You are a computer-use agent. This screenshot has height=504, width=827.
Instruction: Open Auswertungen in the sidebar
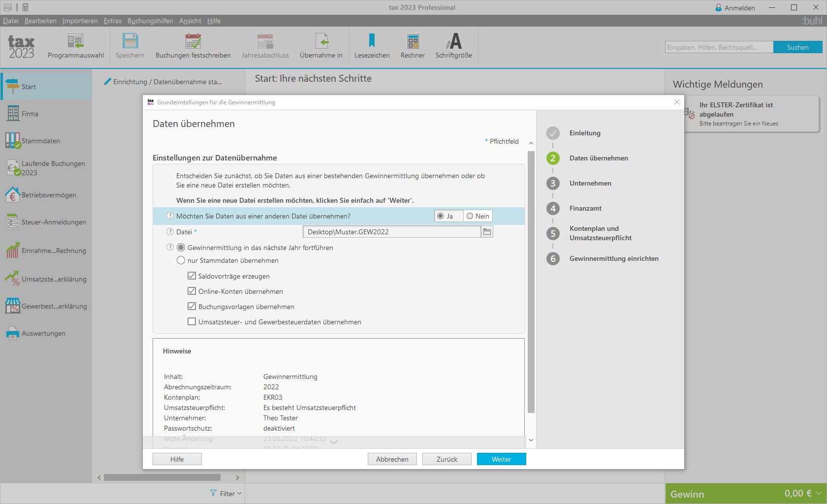pyautogui.click(x=46, y=333)
